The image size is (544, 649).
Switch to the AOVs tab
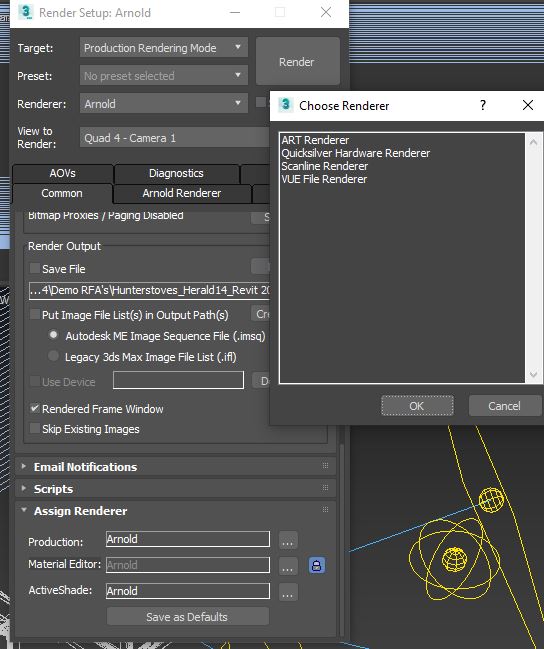63,173
